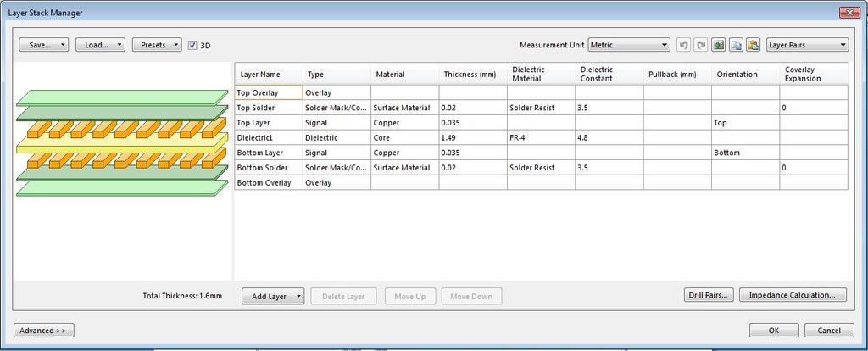The height and width of the screenshot is (351, 868).
Task: Click Bottom Solder's Solder Resist cell
Action: click(541, 167)
